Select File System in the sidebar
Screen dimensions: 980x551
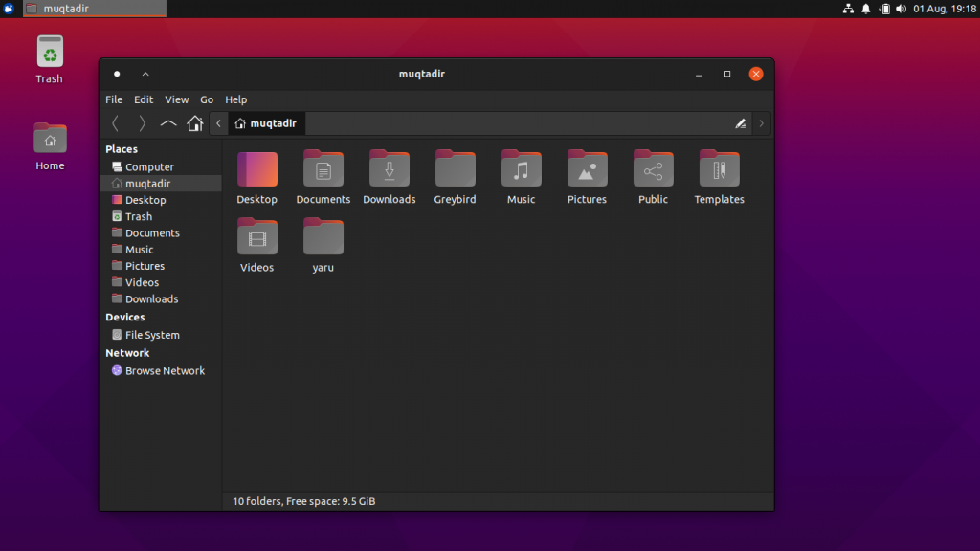(x=151, y=335)
